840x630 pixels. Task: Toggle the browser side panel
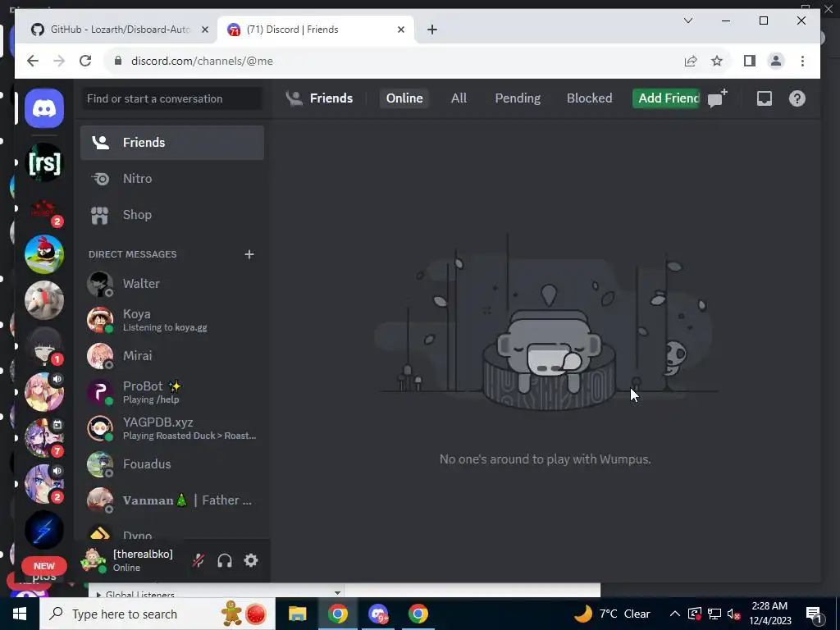pos(750,61)
